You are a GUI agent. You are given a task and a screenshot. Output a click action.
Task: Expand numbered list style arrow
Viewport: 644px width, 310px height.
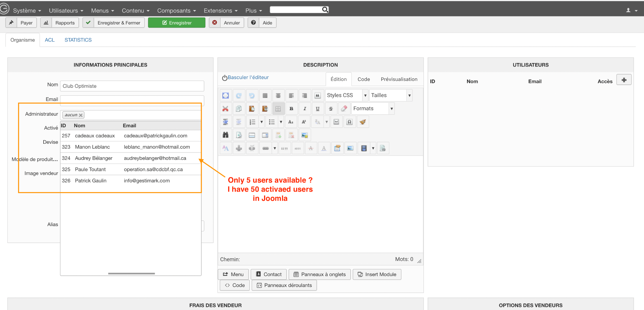tap(262, 122)
